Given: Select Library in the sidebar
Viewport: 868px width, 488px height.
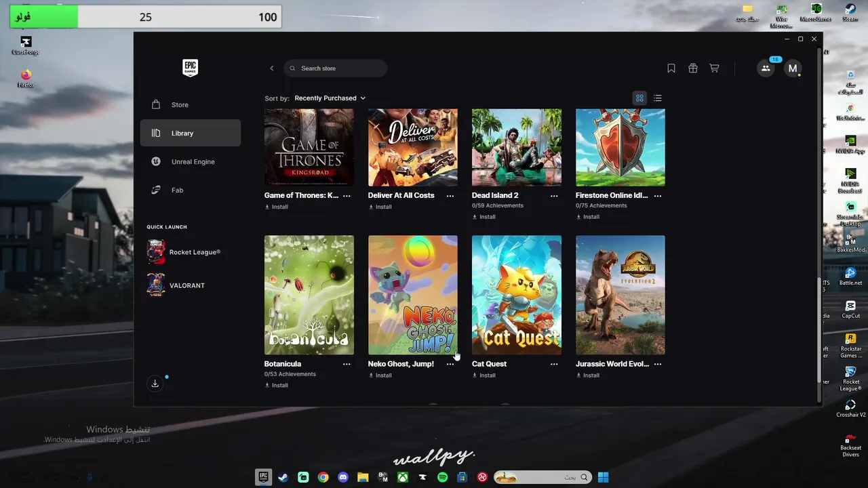Looking at the screenshot, I should point(190,134).
